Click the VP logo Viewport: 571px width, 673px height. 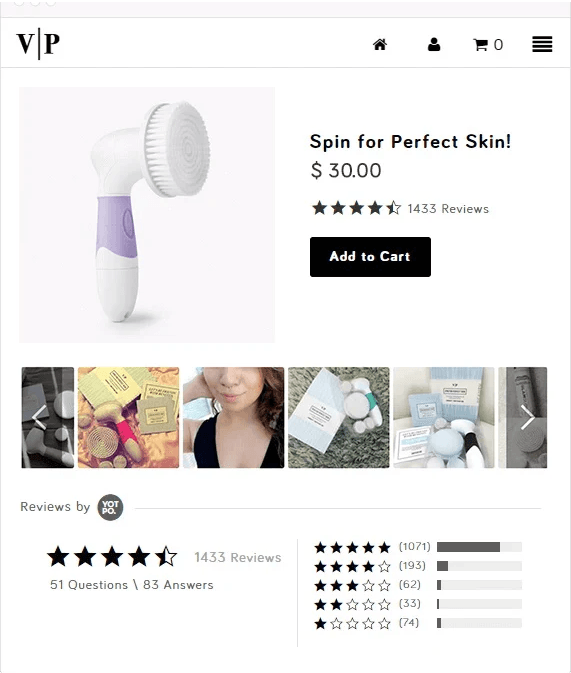tap(38, 43)
